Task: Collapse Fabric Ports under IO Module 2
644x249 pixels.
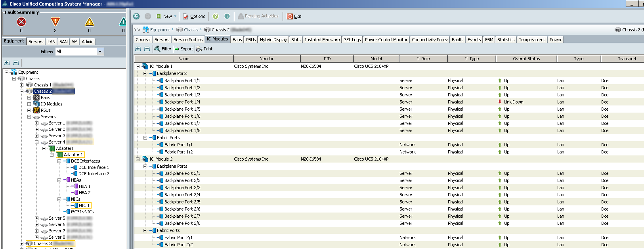Action: [x=145, y=230]
